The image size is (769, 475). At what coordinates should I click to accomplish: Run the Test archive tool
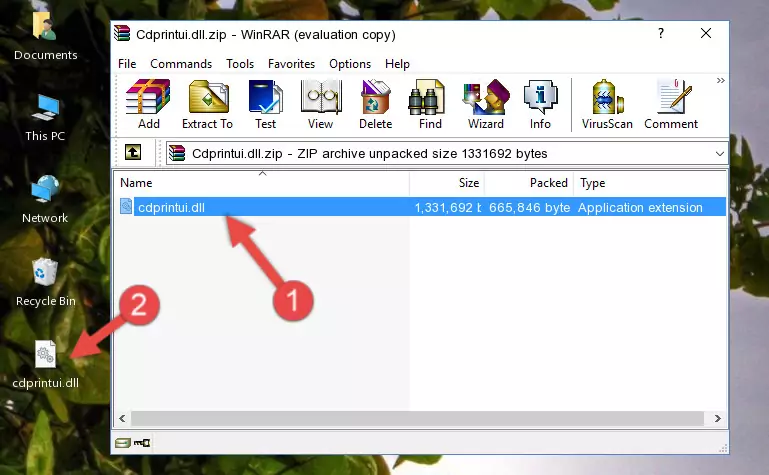(x=265, y=104)
